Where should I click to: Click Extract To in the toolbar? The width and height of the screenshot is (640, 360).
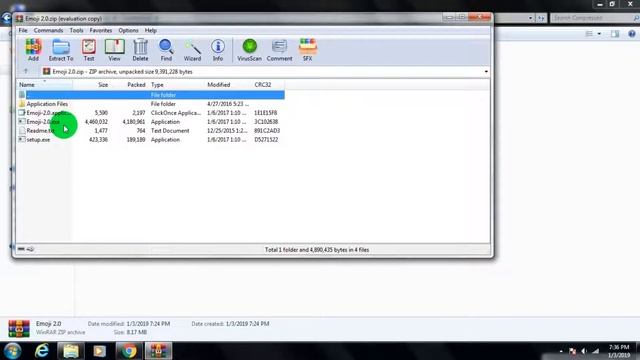[x=61, y=50]
